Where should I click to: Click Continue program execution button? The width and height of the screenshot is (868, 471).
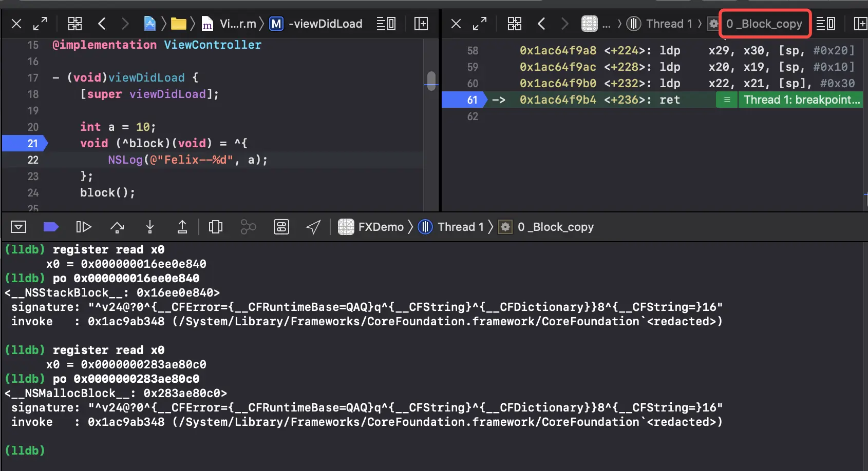tap(83, 227)
